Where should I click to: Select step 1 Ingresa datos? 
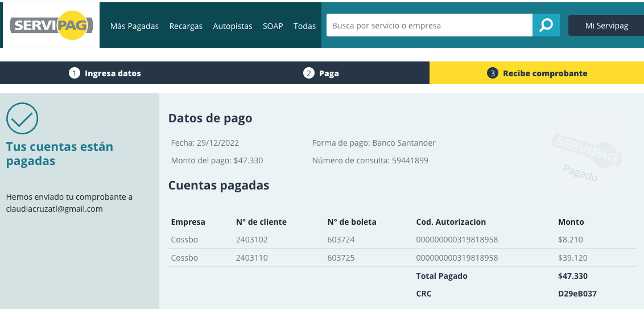(x=105, y=73)
